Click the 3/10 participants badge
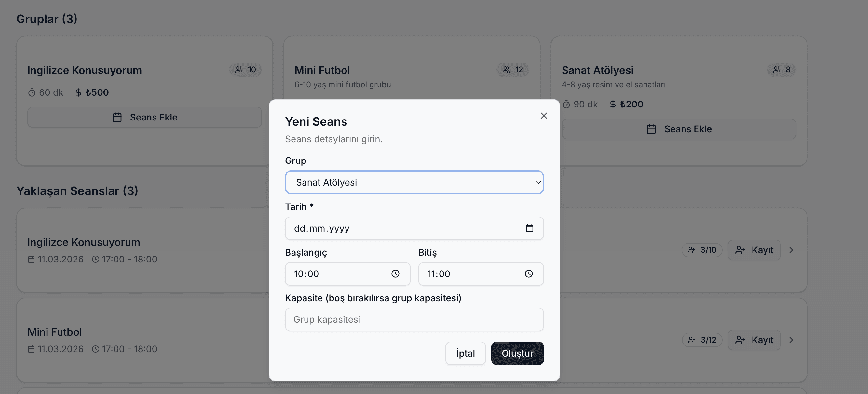 click(702, 250)
